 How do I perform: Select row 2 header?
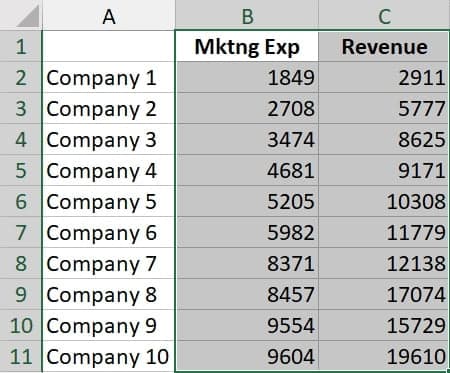click(x=21, y=77)
